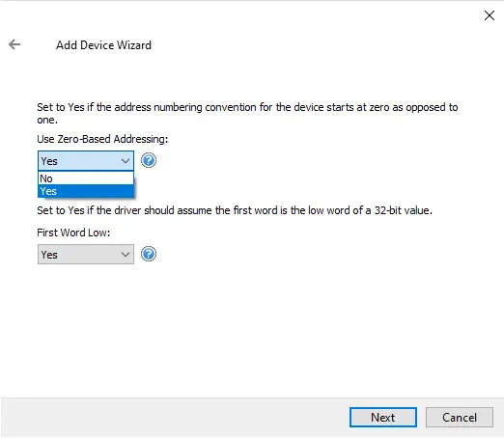Click the 32-bit low word description text

point(235,210)
